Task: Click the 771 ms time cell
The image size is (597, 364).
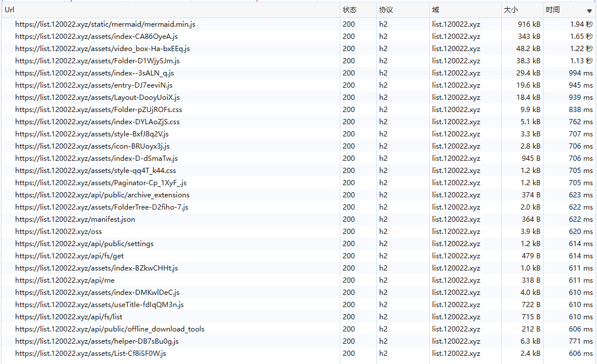Action: click(x=581, y=341)
